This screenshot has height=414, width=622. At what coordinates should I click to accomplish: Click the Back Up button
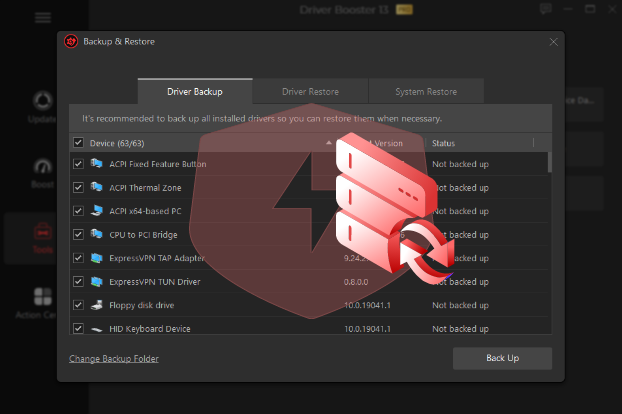coord(502,358)
